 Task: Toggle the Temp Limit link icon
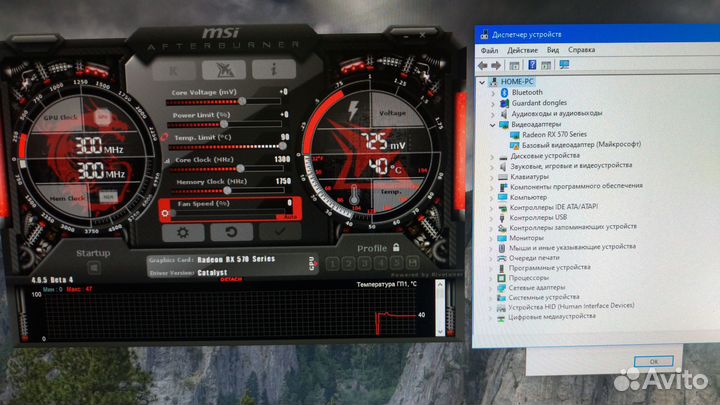coord(164,137)
